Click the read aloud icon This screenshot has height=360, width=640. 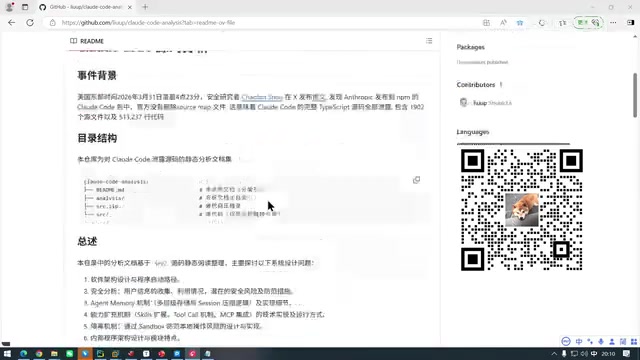click(x=503, y=23)
